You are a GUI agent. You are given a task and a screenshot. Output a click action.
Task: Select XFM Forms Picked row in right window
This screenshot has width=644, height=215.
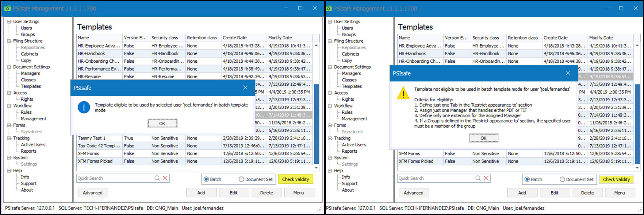point(516,161)
